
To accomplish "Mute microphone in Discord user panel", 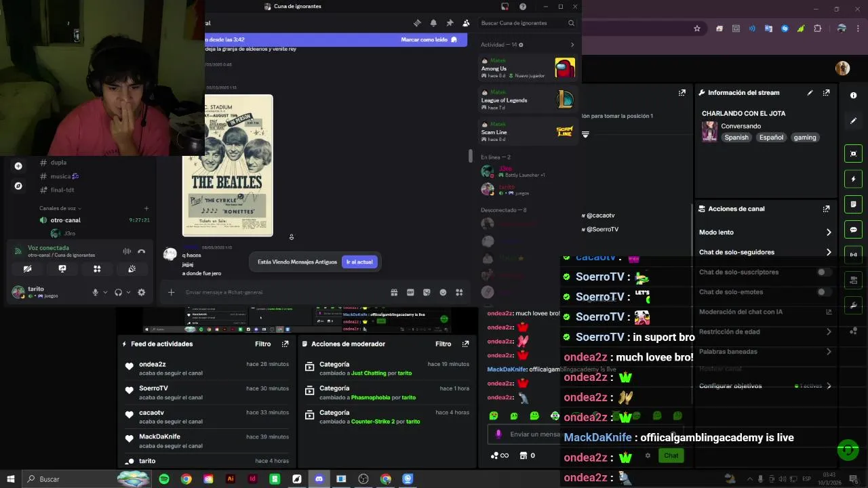I will [95, 292].
